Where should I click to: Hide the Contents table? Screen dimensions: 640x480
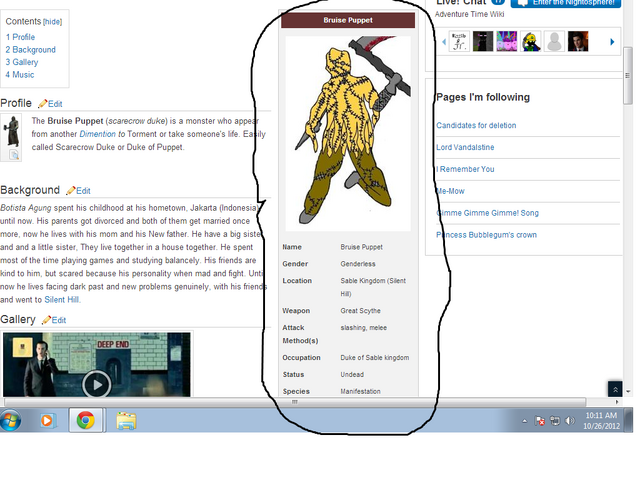[x=53, y=22]
